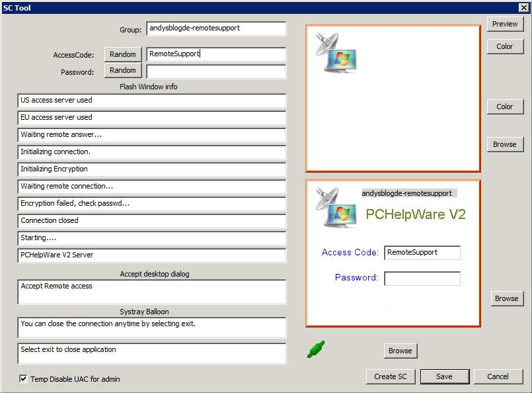Click Browse next to the green icon
Screen dimensions: 532x393
400,351
